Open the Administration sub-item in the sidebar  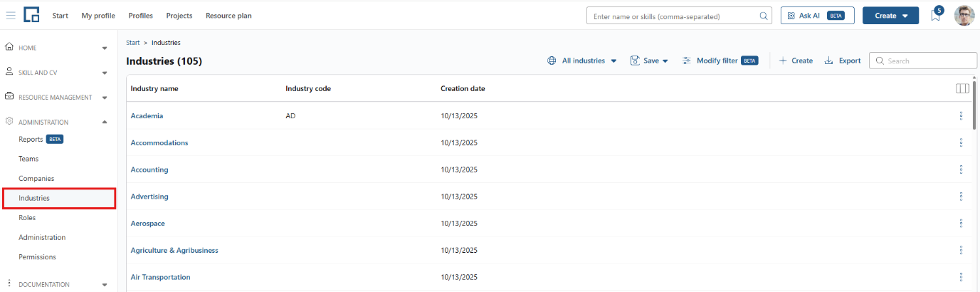[x=42, y=237]
